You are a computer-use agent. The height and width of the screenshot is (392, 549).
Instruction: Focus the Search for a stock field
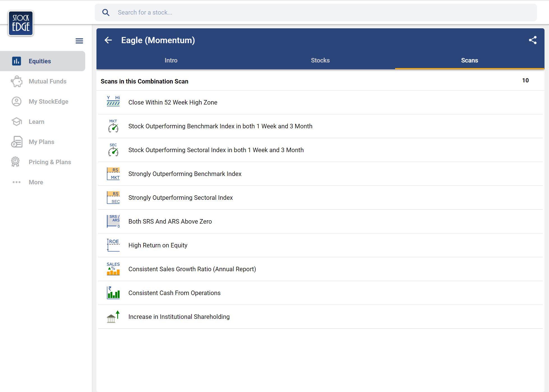pyautogui.click(x=320, y=12)
